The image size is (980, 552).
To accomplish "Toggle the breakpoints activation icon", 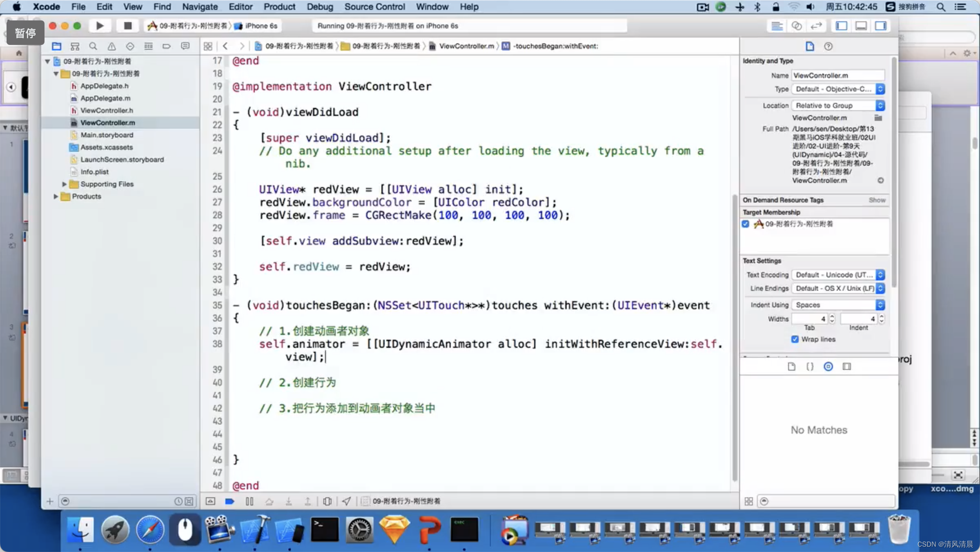I will coord(229,501).
